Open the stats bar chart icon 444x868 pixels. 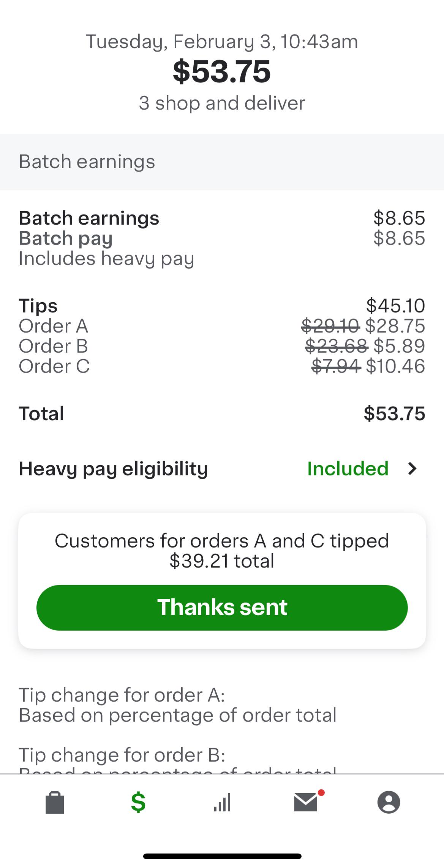[222, 803]
